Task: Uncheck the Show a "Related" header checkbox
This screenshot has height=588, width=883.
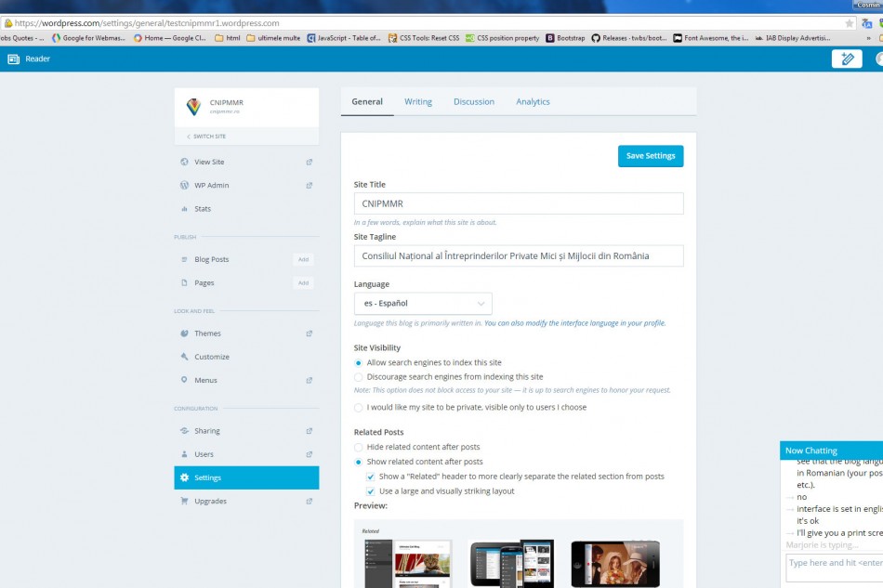Action: [371, 477]
